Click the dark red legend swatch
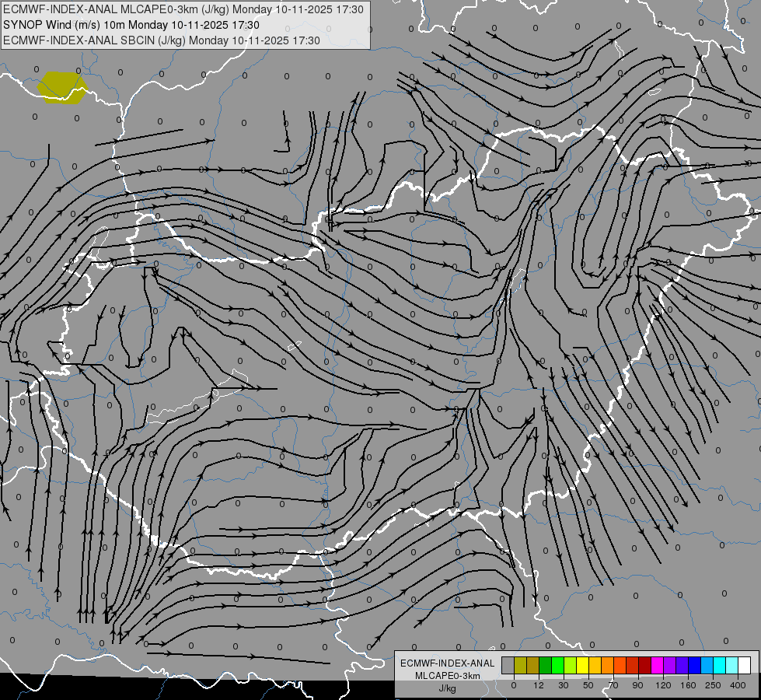 (645, 665)
